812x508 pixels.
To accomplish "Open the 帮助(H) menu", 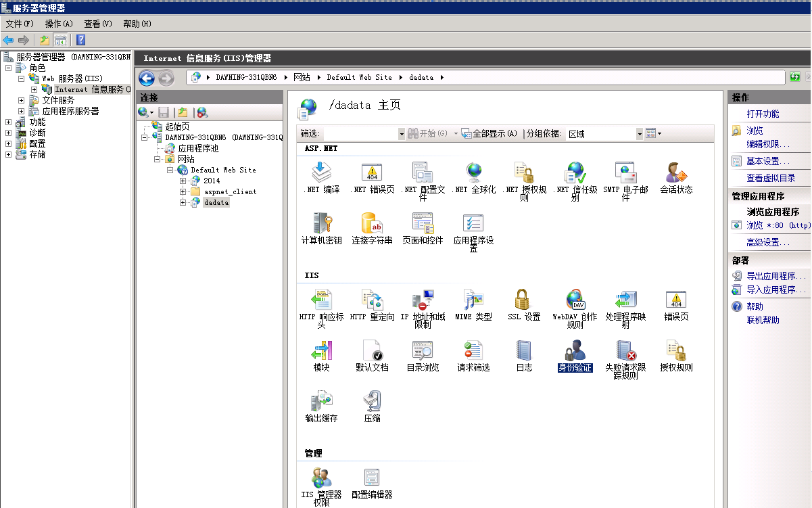I will point(137,24).
